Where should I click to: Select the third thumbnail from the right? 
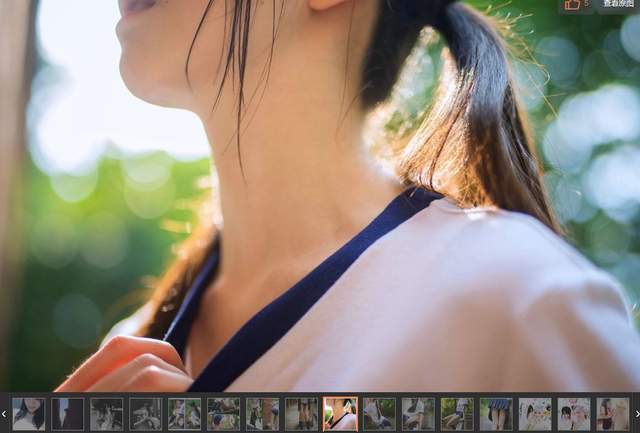(535, 413)
